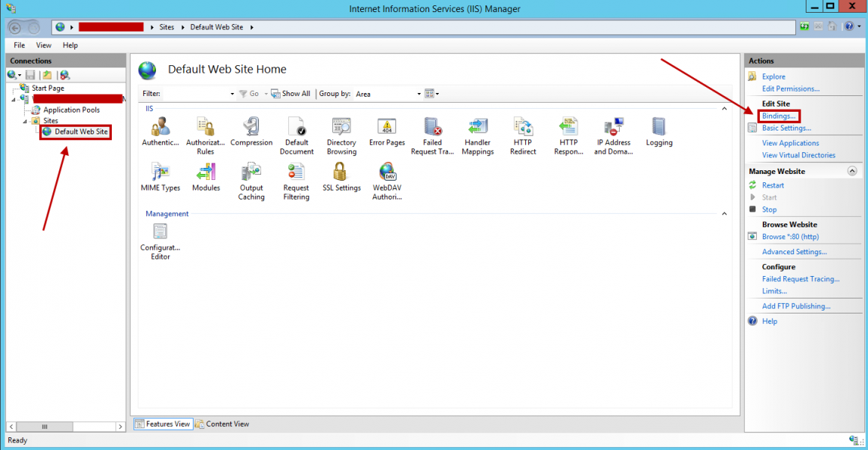
Task: Collapse the IIS feature group
Action: pos(724,109)
